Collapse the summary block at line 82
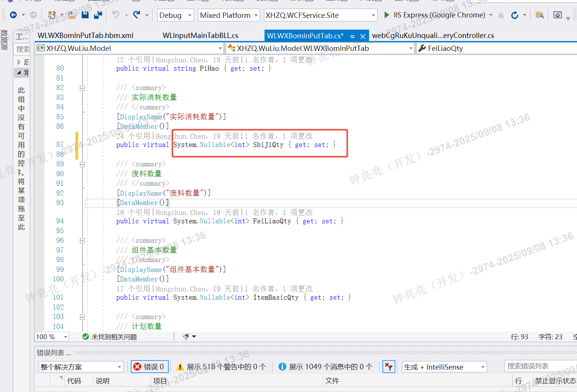The width and height of the screenshot is (577, 392). coord(82,88)
